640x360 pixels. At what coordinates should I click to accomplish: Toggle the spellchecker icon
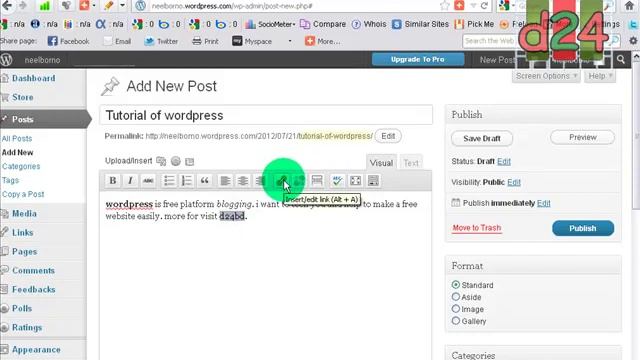tap(337, 181)
